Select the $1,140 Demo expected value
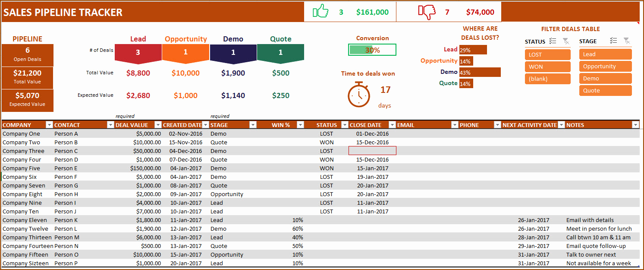This screenshot has height=270, width=644. (x=233, y=95)
